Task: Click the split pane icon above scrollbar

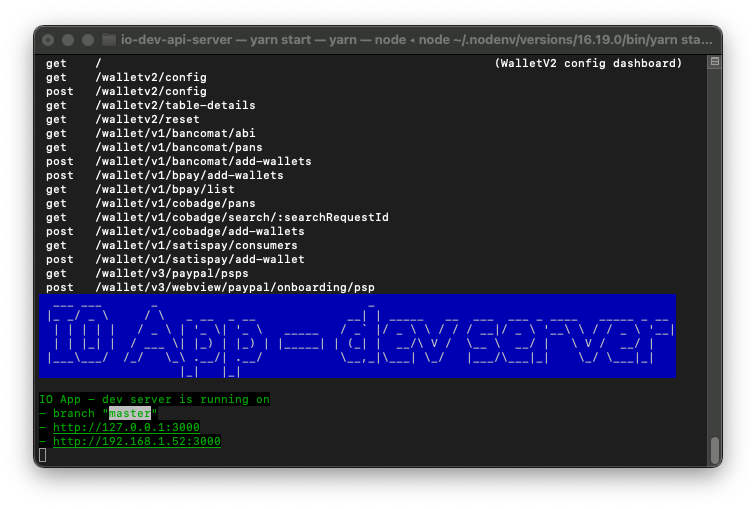Action: point(715,62)
